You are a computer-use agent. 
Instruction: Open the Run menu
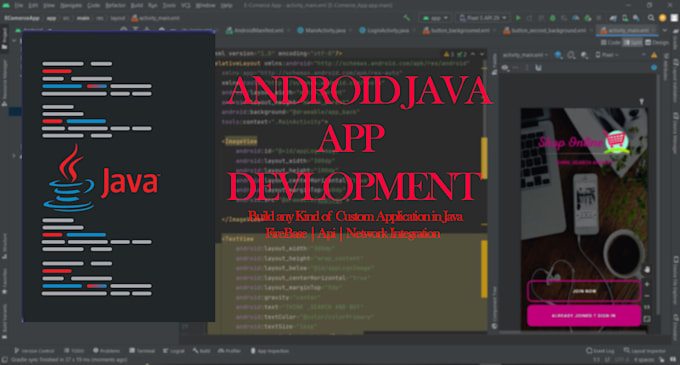(x=153, y=6)
